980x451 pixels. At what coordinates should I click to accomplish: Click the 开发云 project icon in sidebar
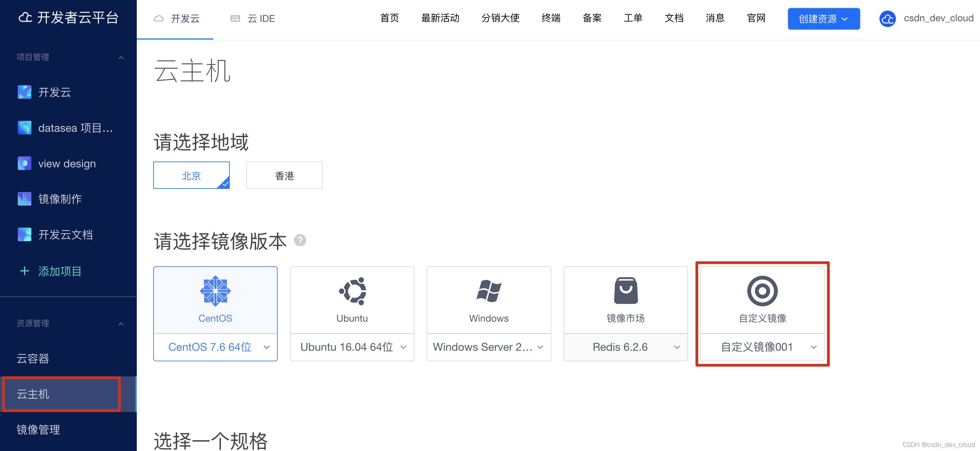point(24,92)
